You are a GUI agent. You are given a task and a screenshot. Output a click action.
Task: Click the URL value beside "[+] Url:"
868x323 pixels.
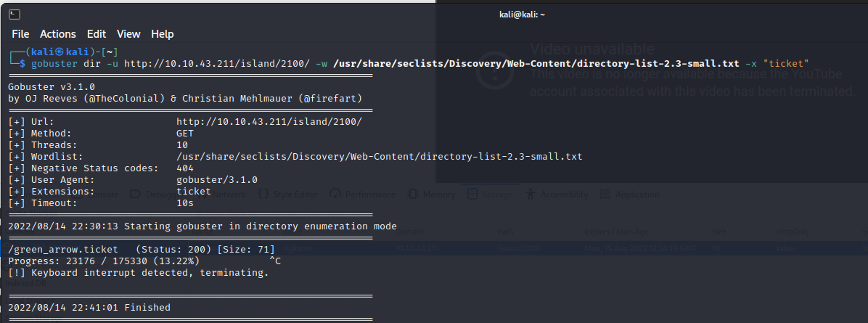pos(269,122)
